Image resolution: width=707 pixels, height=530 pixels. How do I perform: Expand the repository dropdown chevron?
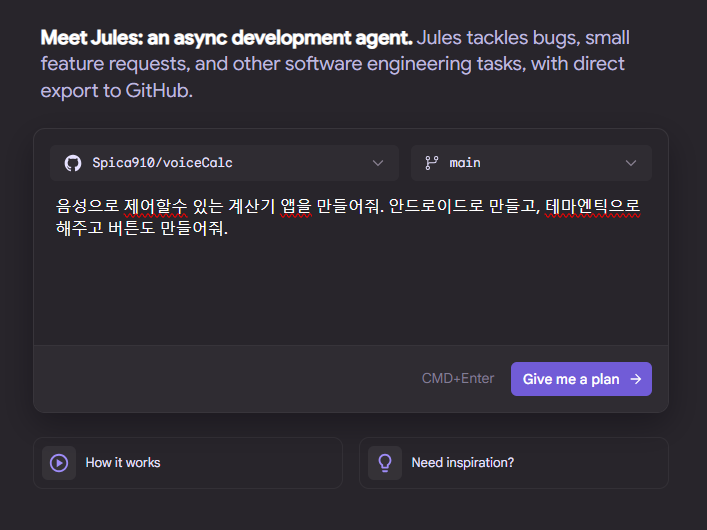[378, 163]
